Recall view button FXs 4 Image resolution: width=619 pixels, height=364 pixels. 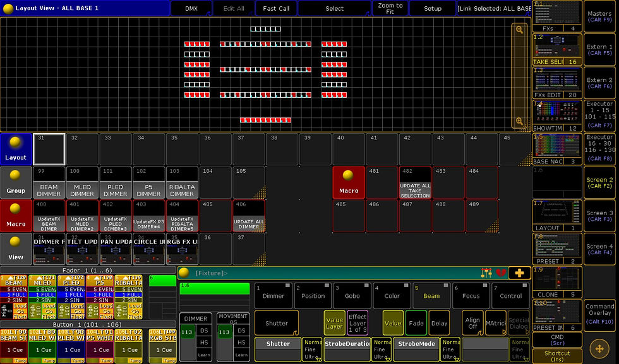(x=557, y=16)
